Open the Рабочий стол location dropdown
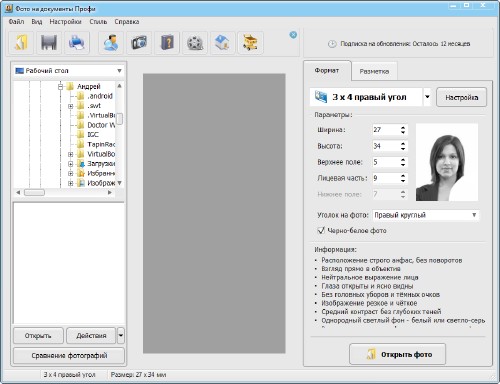Image resolution: width=500 pixels, height=384 pixels. [69, 71]
